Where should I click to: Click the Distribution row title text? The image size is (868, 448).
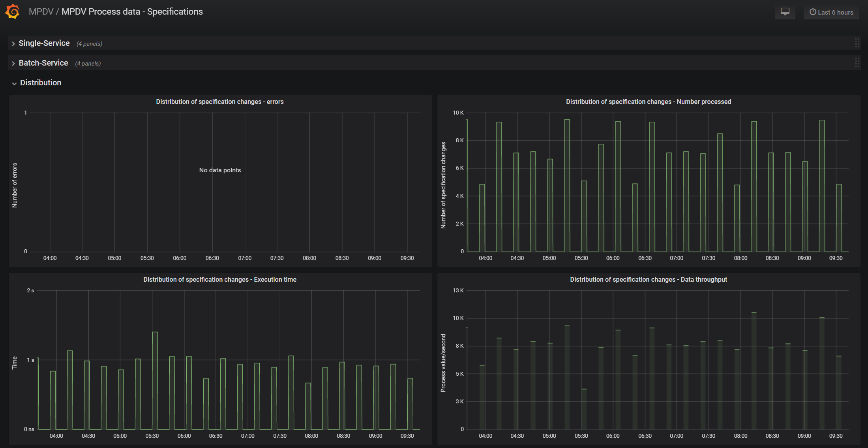point(41,83)
